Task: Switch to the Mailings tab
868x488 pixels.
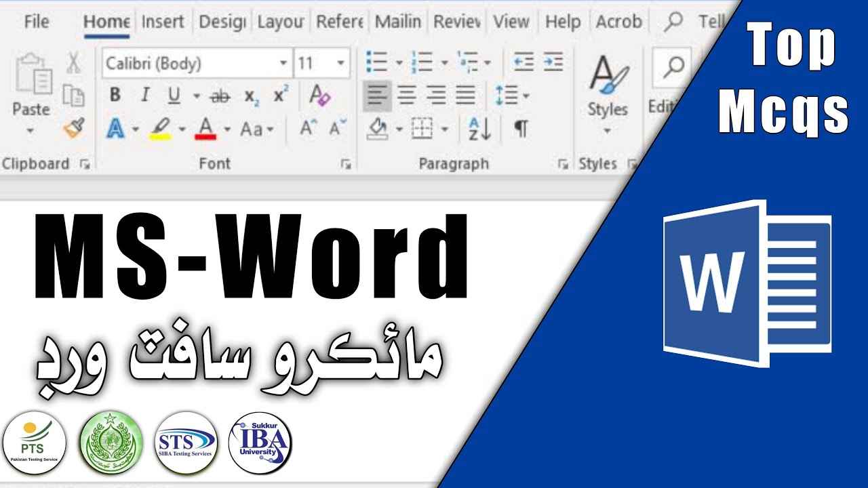Action: (x=398, y=21)
